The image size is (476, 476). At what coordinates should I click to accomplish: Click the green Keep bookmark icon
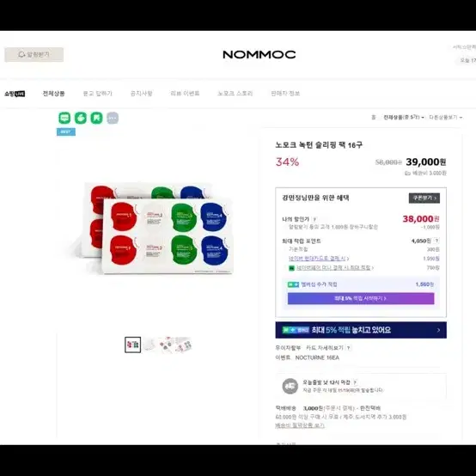click(x=96, y=118)
